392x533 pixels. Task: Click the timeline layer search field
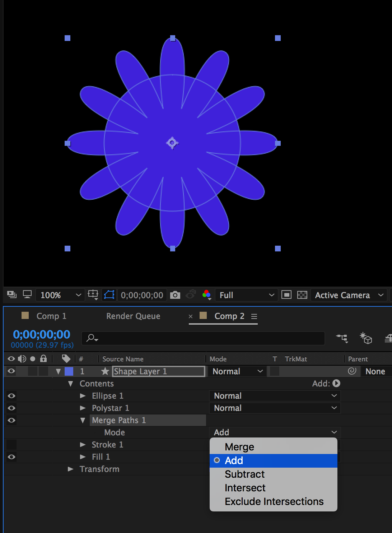coord(203,338)
